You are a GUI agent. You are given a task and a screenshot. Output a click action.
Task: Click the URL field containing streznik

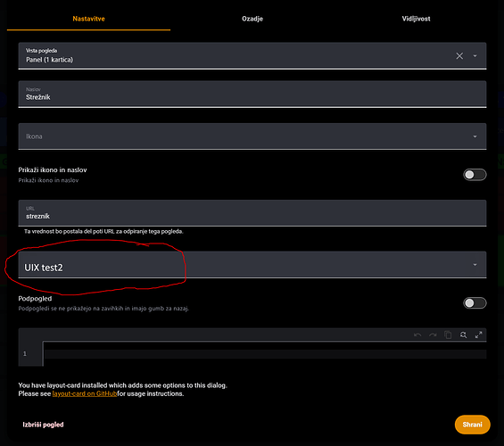[252, 213]
